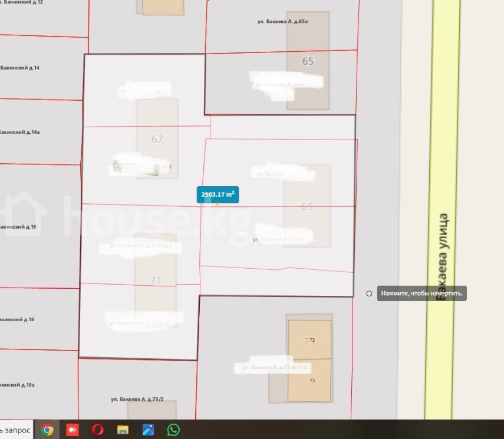Open Opera browser from the taskbar
504x439 pixels.
[97, 430]
